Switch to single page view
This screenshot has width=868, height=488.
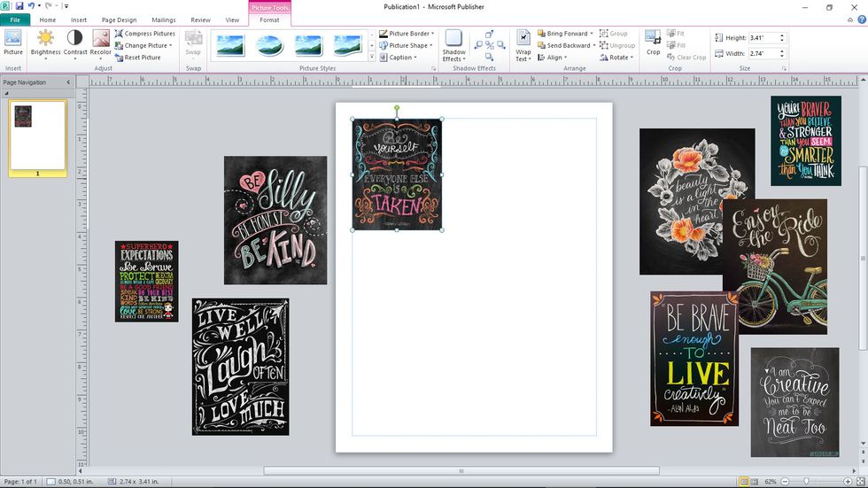(744, 482)
